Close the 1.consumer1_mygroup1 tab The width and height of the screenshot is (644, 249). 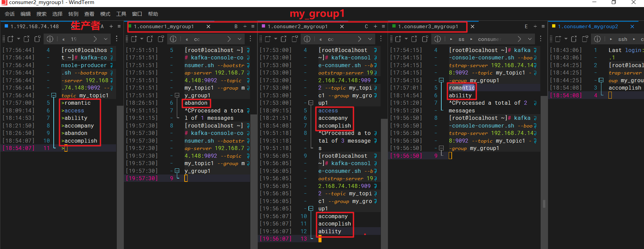[x=208, y=27]
